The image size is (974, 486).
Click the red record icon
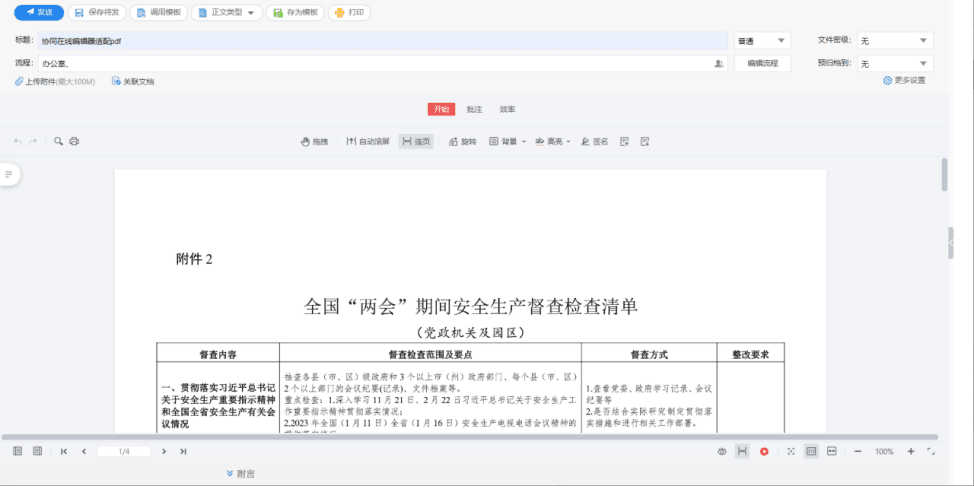pos(765,452)
